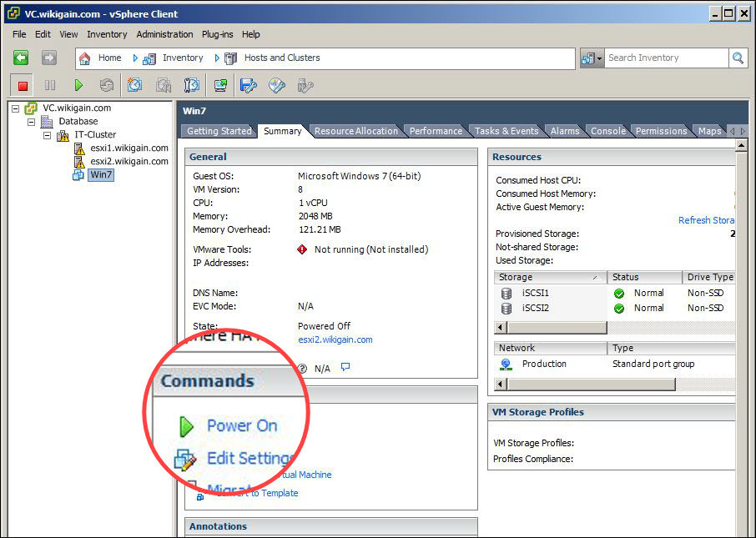Click the iSCSI1 datastore icon
Viewport: 756px width, 538px height.
pyautogui.click(x=507, y=293)
